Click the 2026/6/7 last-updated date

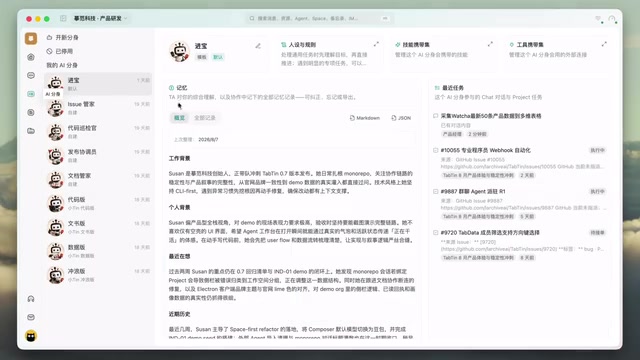click(x=208, y=140)
